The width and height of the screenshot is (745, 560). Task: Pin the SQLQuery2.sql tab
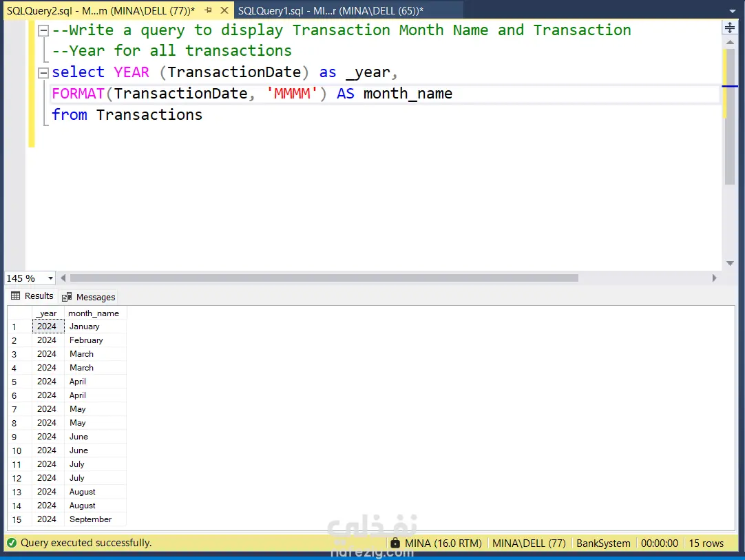point(208,10)
